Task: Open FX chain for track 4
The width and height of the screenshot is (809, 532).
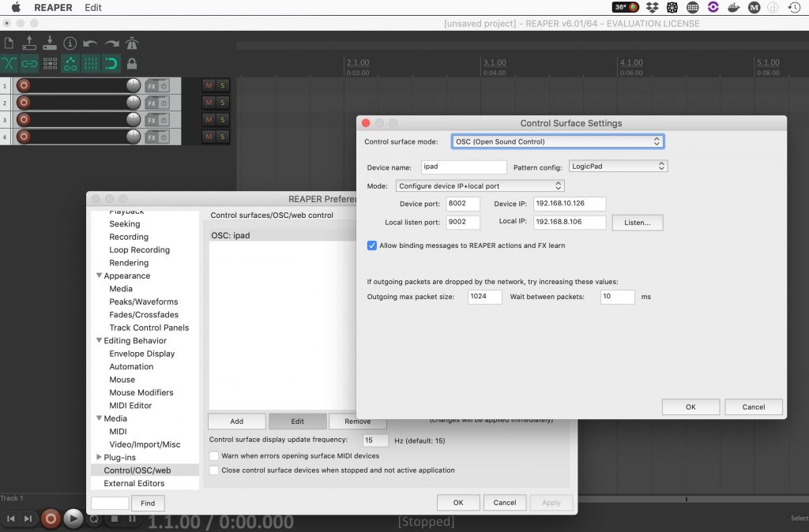Action: tap(151, 137)
